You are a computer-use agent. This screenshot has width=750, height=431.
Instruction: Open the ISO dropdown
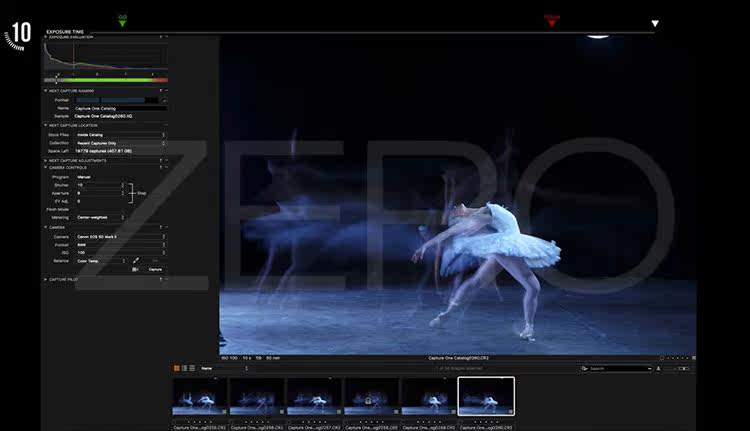(x=121, y=253)
